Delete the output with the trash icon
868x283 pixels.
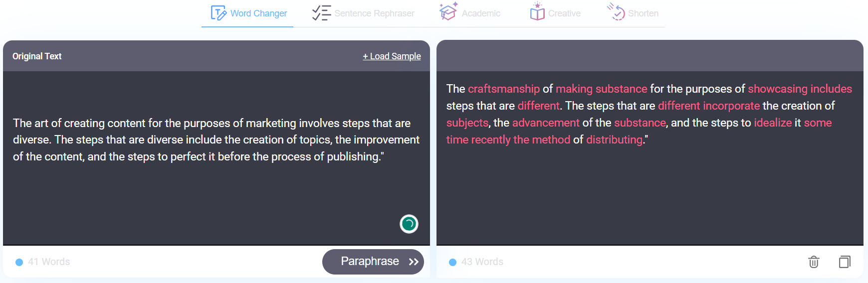tap(814, 262)
